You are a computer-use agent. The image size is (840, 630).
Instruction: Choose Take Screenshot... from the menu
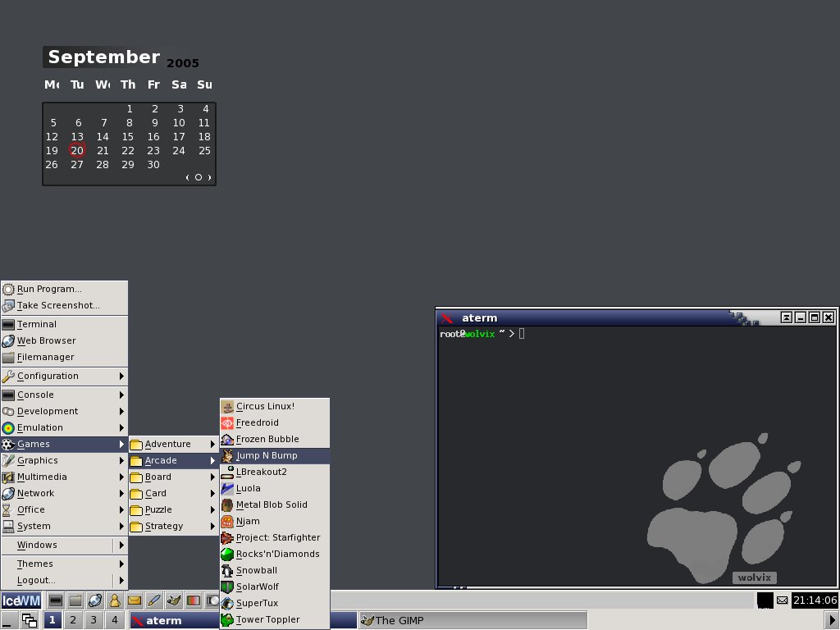pos(64,305)
